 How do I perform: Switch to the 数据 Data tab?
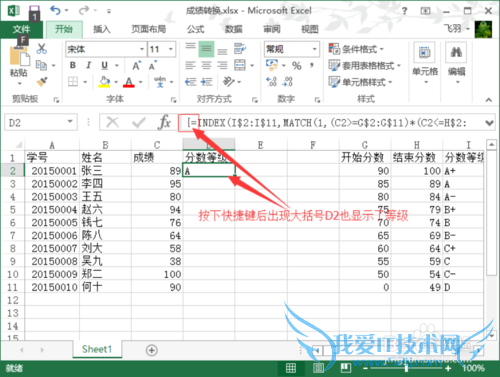click(x=233, y=29)
